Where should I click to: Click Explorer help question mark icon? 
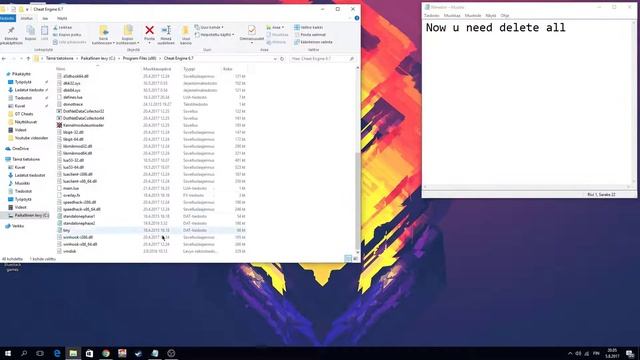[x=357, y=18]
